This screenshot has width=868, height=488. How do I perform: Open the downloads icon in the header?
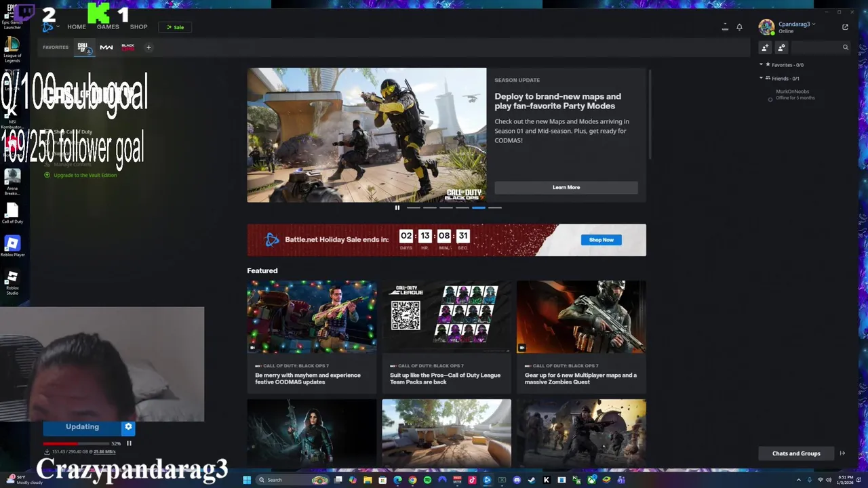[725, 27]
